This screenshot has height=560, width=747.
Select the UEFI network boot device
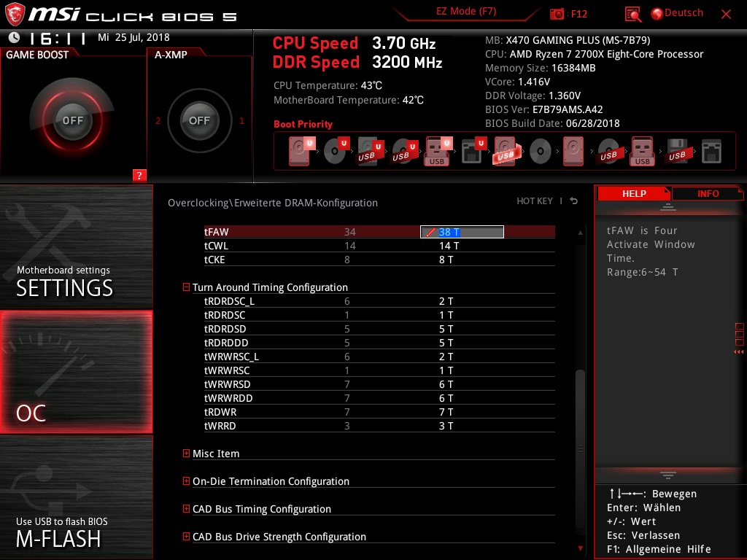click(473, 151)
